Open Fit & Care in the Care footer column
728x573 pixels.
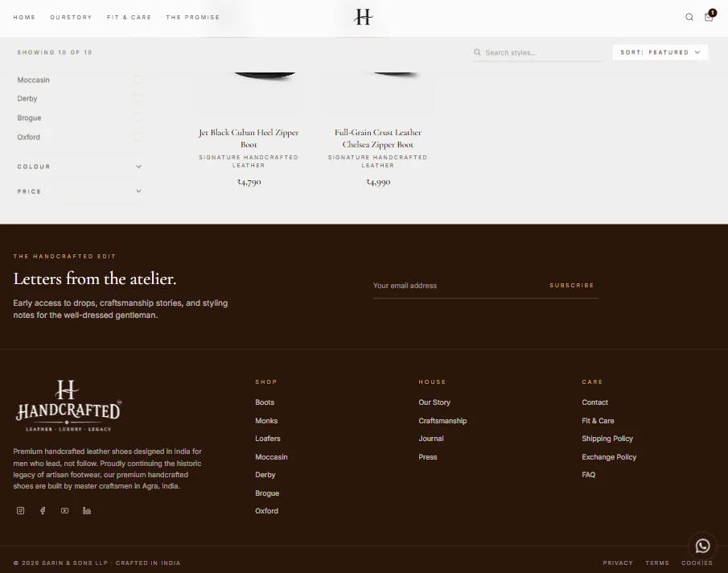(598, 421)
